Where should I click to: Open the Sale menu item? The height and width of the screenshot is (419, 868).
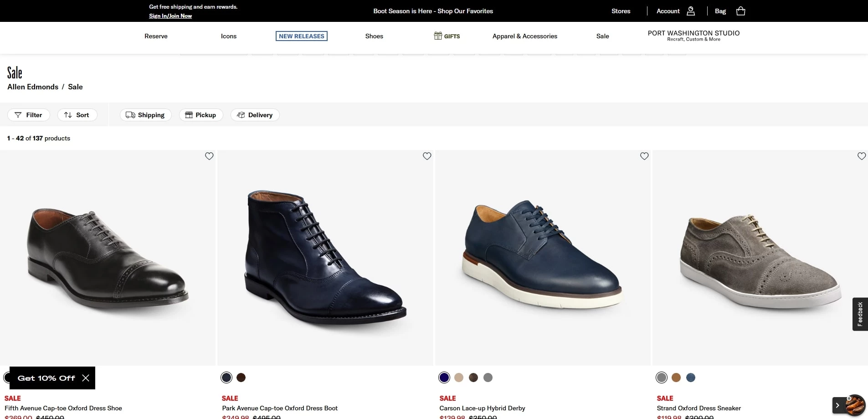pyautogui.click(x=602, y=36)
